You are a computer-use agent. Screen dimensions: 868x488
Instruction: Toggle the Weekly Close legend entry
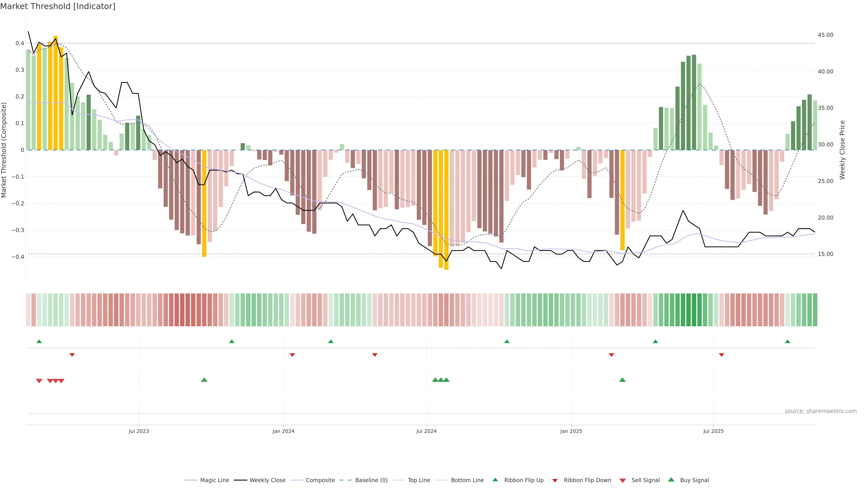tap(267, 480)
